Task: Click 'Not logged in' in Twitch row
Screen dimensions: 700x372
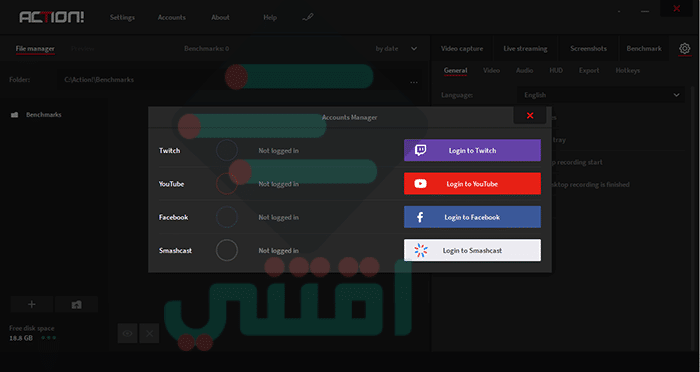Action: [x=279, y=151]
